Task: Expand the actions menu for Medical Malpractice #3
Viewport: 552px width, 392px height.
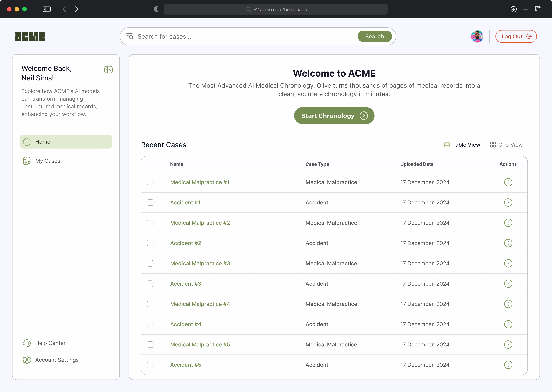Action: point(508,263)
